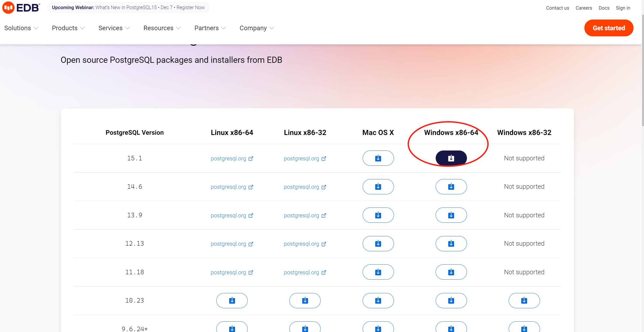This screenshot has height=332, width=644.
Task: Download PostgreSQL 10.23 for Windows x86-32
Action: (524, 300)
